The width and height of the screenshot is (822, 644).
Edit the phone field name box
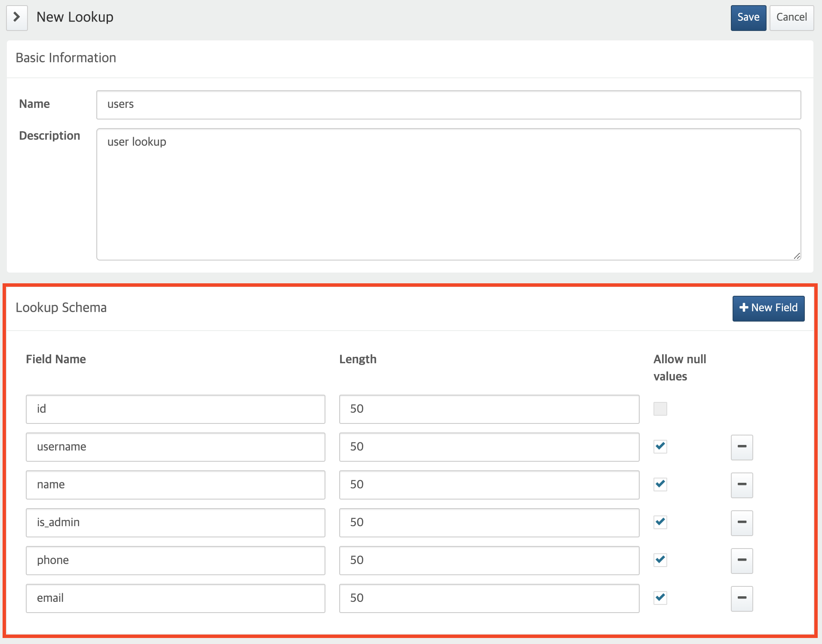(175, 561)
